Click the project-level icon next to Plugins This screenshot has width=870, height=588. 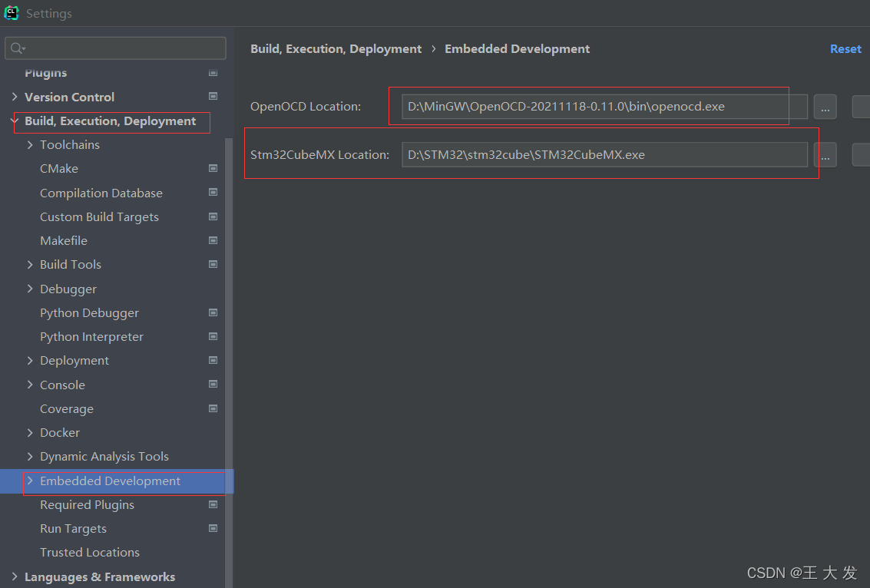[x=213, y=73]
